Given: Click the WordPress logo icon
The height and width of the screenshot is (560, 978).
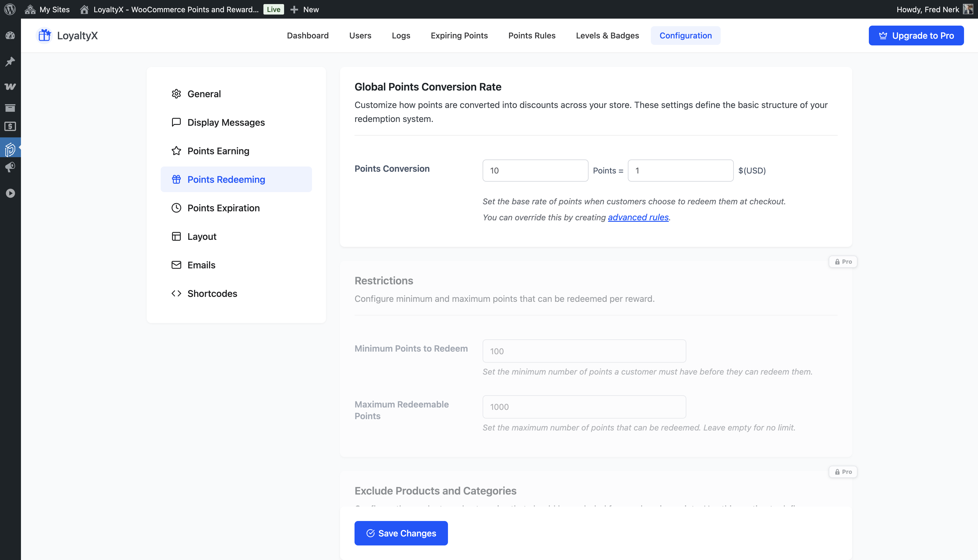Looking at the screenshot, I should (x=10, y=9).
